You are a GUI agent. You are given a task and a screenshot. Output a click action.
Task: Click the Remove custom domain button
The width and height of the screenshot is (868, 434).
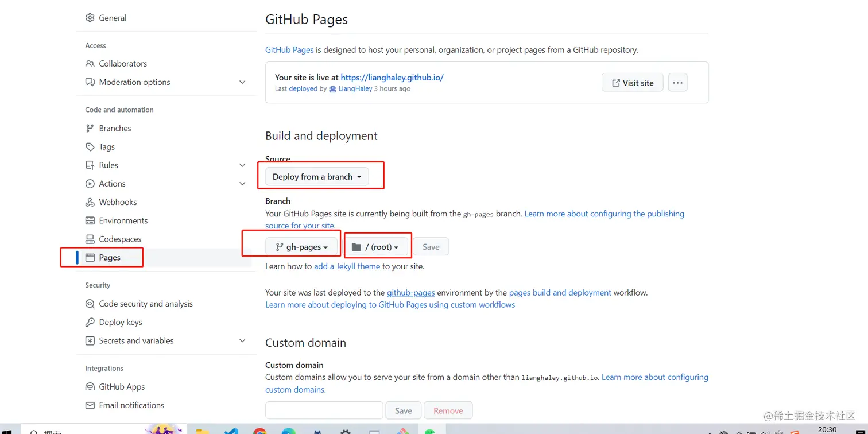448,410
